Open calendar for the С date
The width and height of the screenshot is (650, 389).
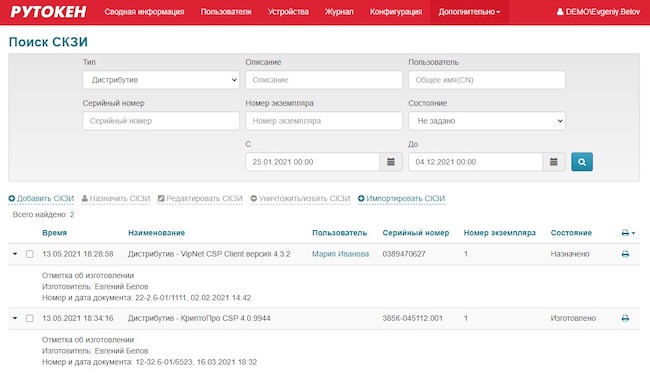pos(391,162)
